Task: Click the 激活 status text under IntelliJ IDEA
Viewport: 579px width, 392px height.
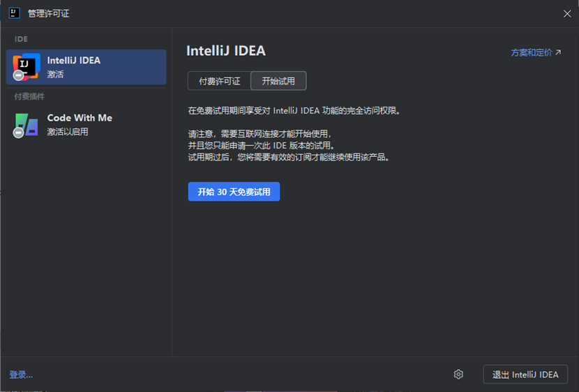Action: click(55, 74)
